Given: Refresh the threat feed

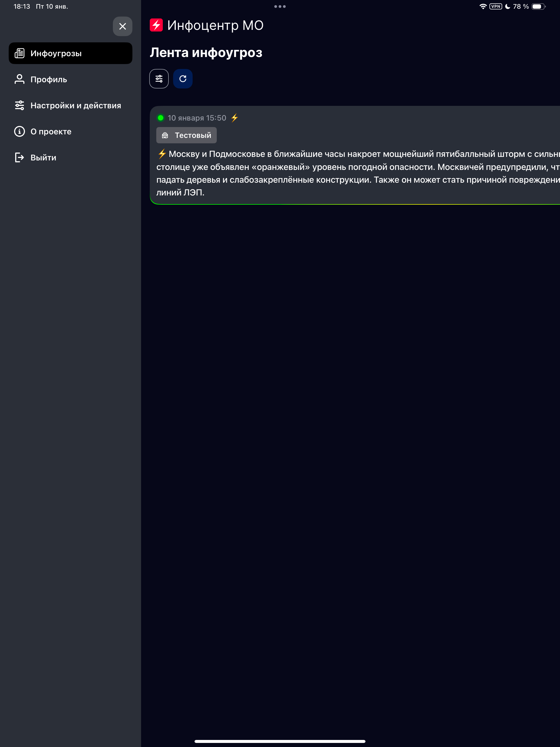Looking at the screenshot, I should [x=183, y=79].
